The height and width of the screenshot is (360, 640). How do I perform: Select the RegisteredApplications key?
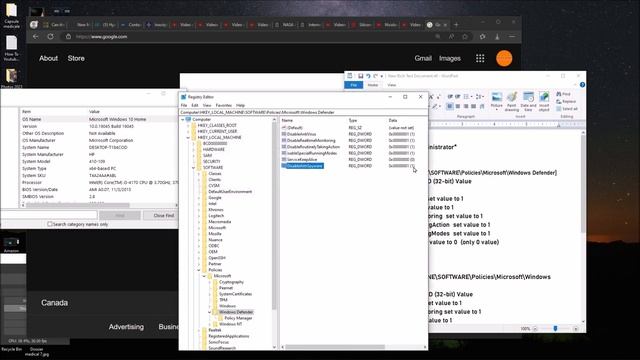(x=229, y=336)
